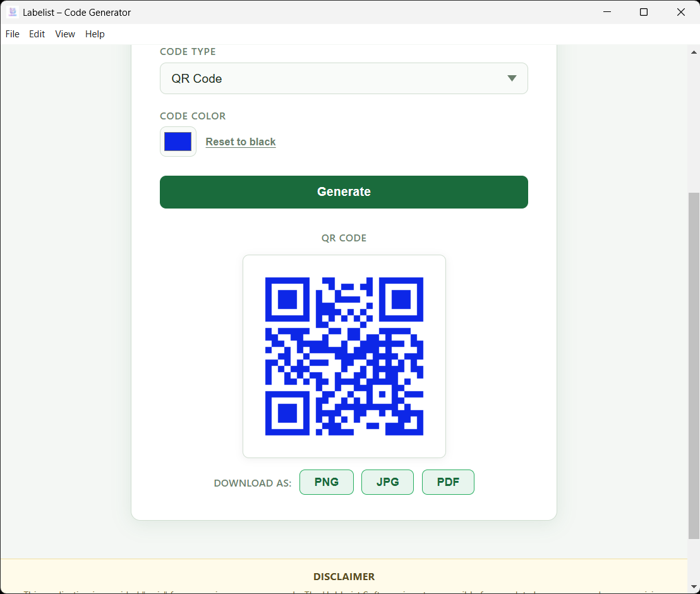700x594 pixels.
Task: Download the QR code as PDF
Action: (x=448, y=482)
